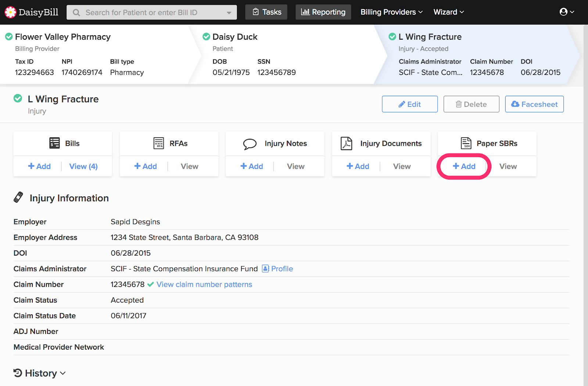The height and width of the screenshot is (386, 588).
Task: Click the bandage icon beside Injury Information
Action: (x=18, y=198)
